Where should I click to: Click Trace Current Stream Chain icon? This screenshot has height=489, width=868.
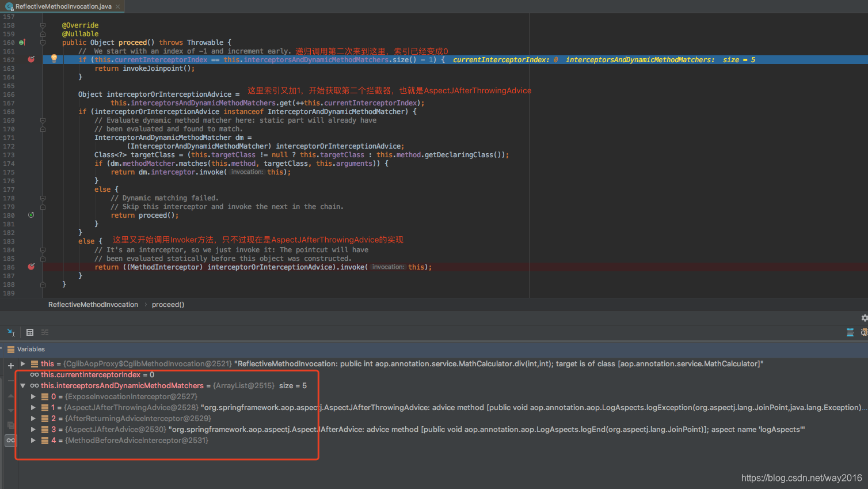point(45,332)
